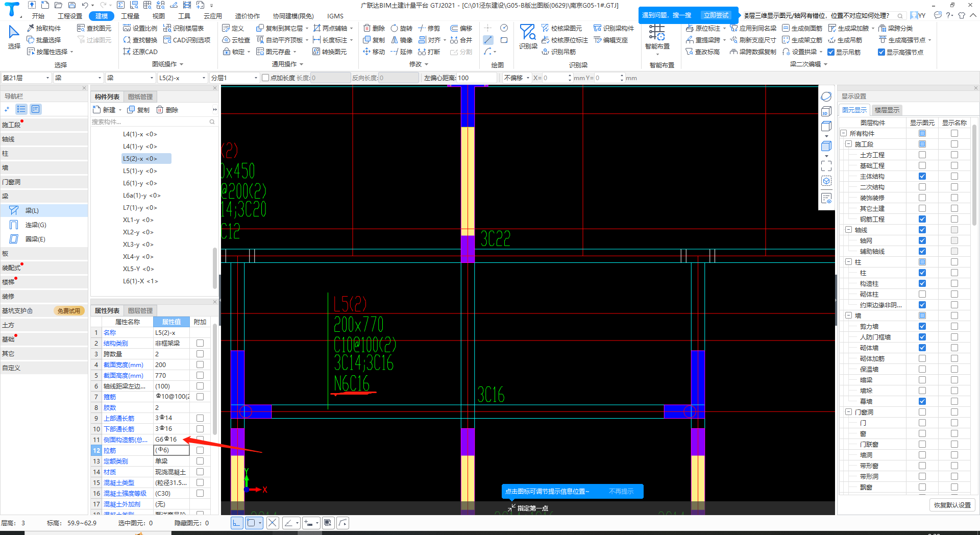
Task: Click the 复制 button in component list
Action: click(x=138, y=110)
